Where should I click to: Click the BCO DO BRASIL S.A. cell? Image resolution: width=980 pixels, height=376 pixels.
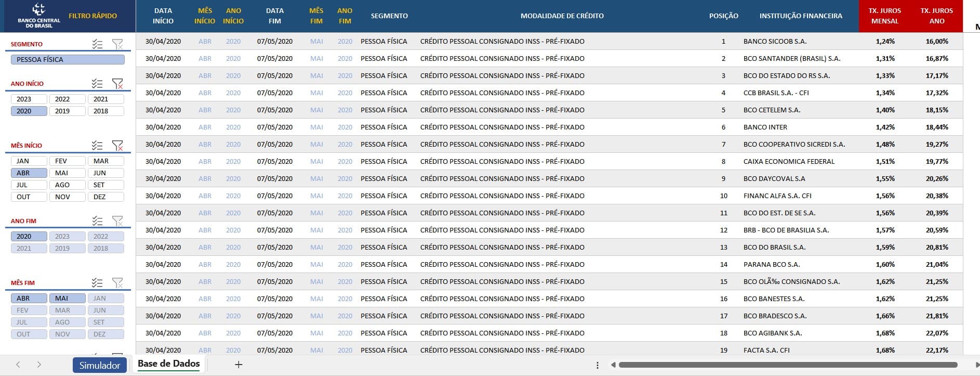click(x=774, y=247)
